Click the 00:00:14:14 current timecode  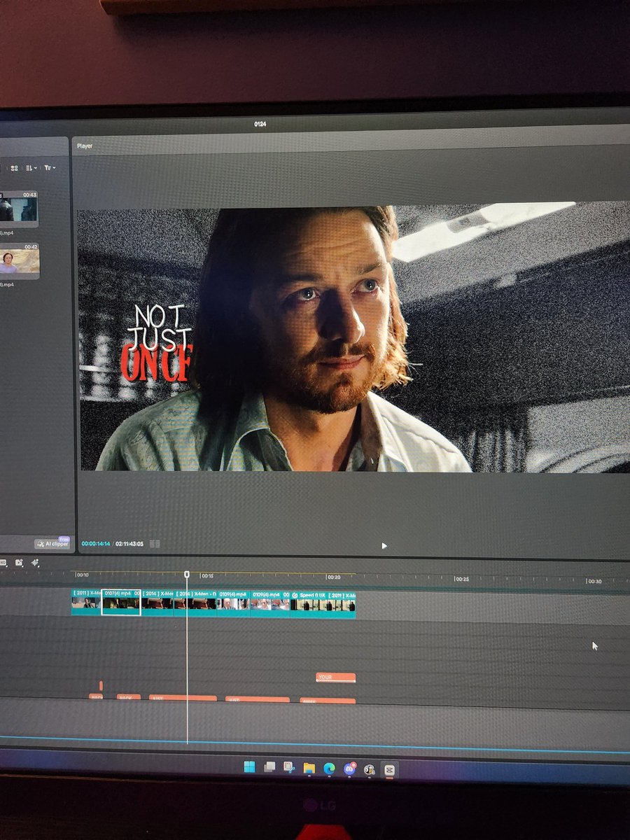(96, 544)
